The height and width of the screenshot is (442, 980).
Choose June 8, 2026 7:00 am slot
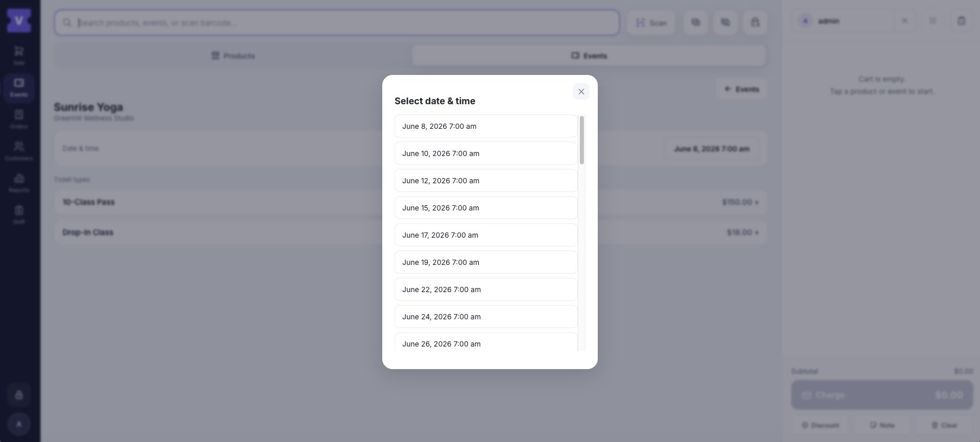tap(486, 126)
